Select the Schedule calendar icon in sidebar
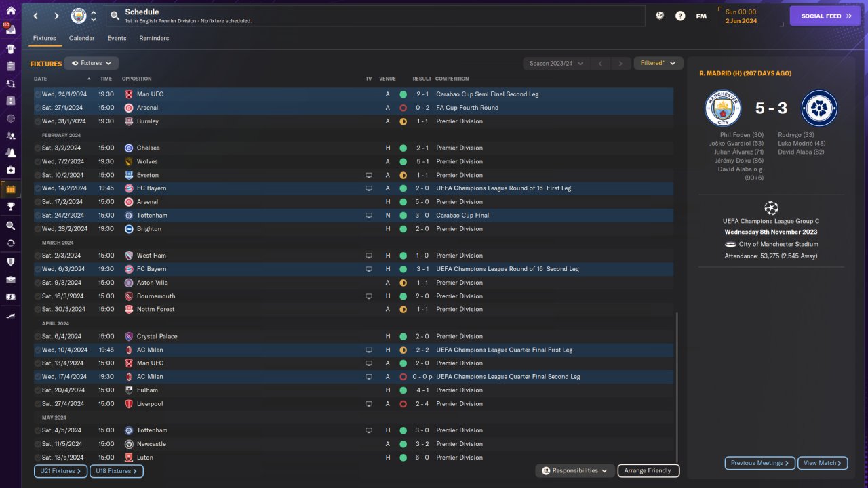This screenshot has height=488, width=868. point(10,189)
